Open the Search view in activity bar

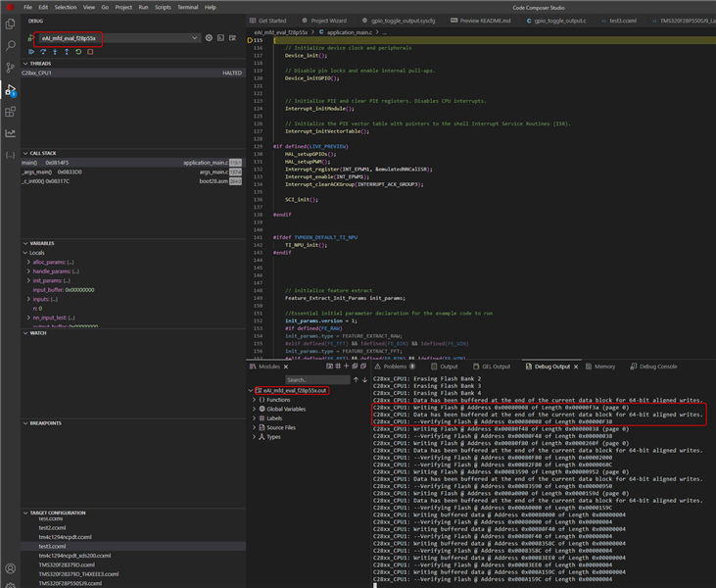[x=10, y=45]
